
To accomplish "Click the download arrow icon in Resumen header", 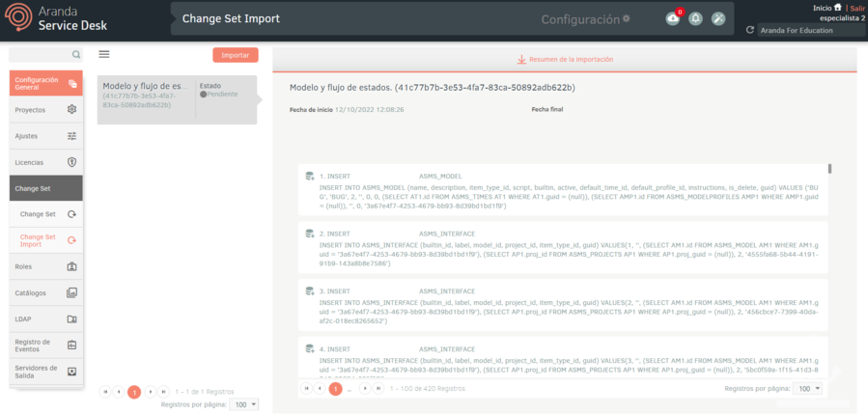I will pyautogui.click(x=521, y=59).
